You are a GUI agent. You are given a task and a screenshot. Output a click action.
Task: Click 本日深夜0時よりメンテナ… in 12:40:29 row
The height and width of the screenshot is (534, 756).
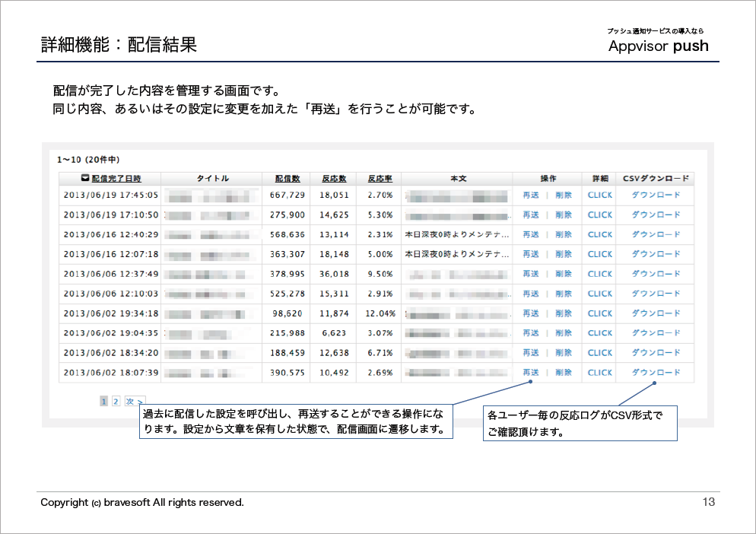457,234
